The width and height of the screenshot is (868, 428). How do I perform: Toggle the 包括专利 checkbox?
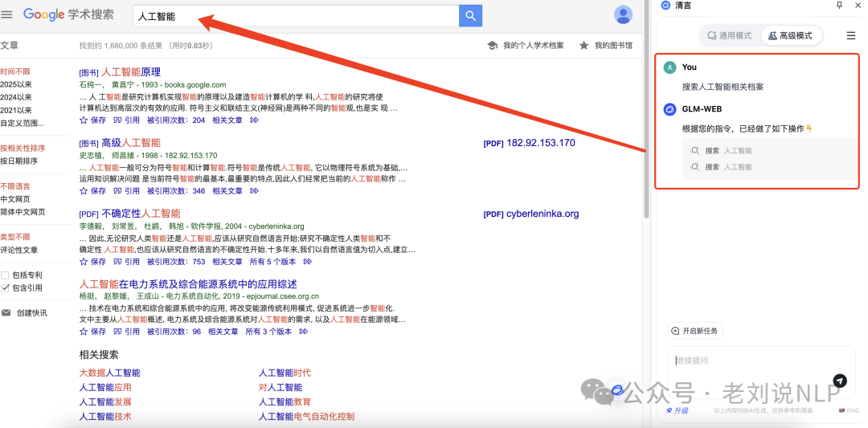pos(5,275)
